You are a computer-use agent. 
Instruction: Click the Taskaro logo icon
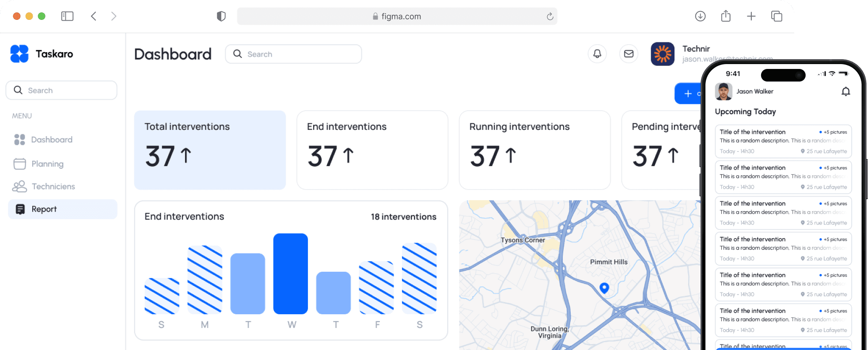click(19, 54)
